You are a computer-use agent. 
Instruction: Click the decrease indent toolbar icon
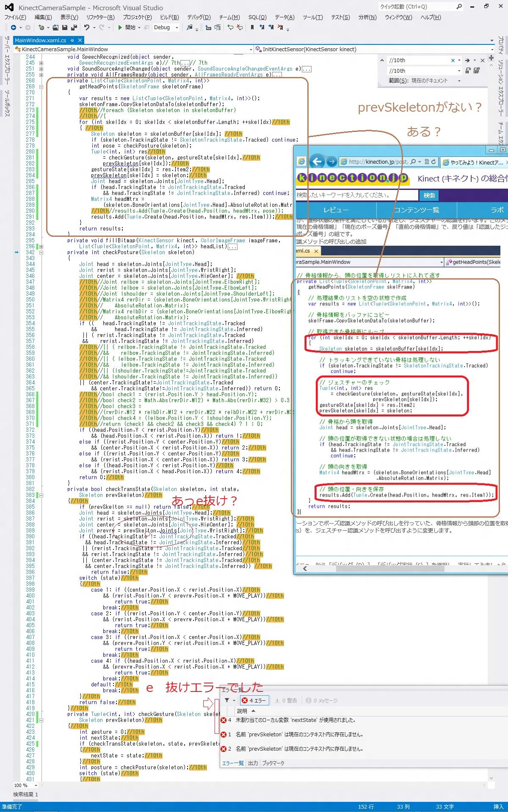click(x=208, y=27)
